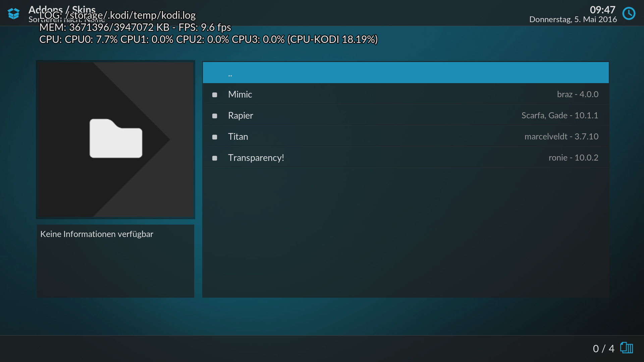644x362 pixels.
Task: Click the bullet marker next to Titan
Action: 215,137
